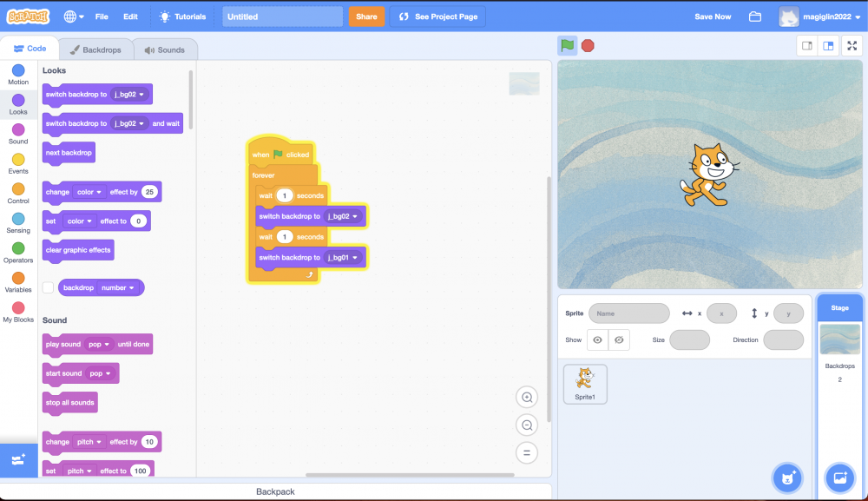
Task: Click the hide sprite crossed-eye icon
Action: pyautogui.click(x=619, y=339)
